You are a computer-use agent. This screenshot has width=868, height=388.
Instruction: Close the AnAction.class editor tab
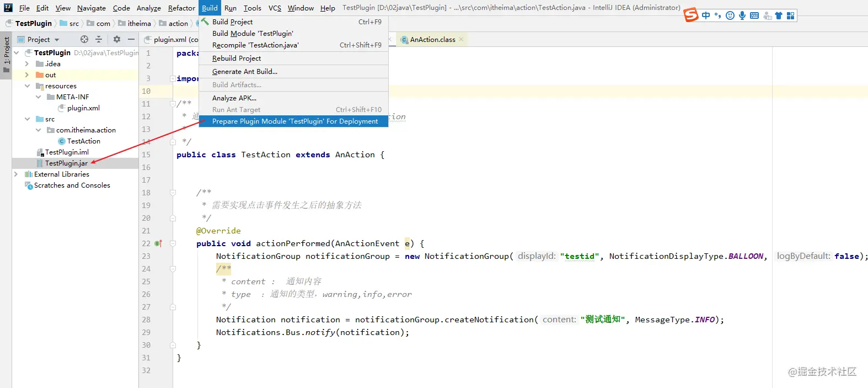tap(461, 39)
